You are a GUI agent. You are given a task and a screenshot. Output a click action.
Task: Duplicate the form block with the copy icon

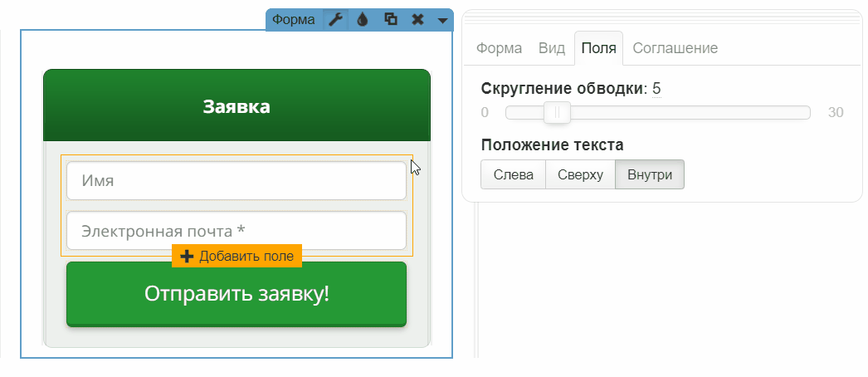coord(390,20)
